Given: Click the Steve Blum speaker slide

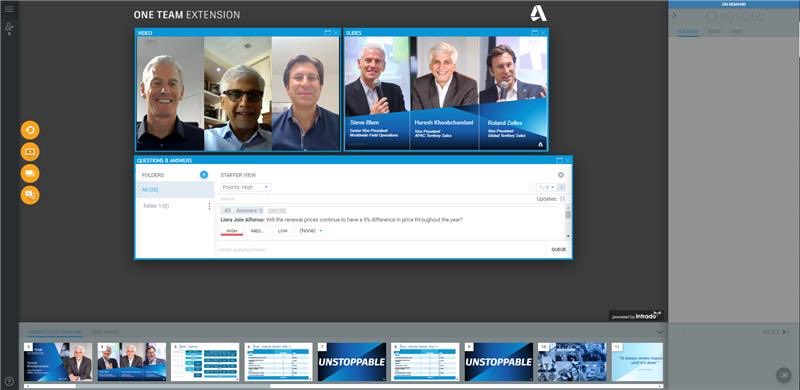Looking at the screenshot, I should (377, 93).
